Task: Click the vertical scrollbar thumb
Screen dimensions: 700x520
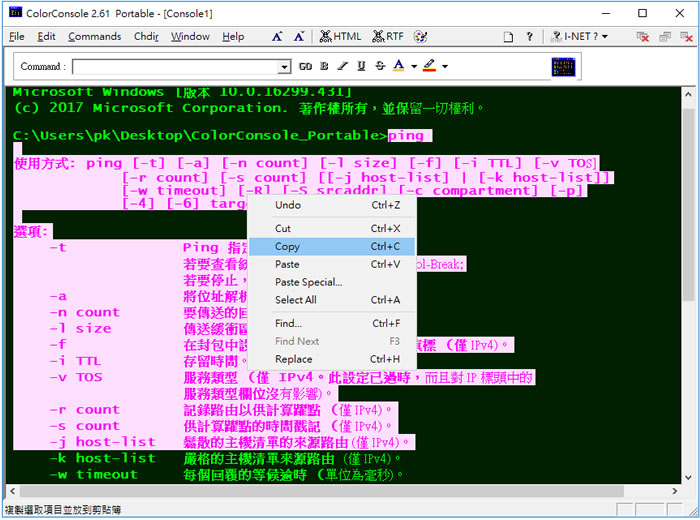Action: (x=688, y=204)
